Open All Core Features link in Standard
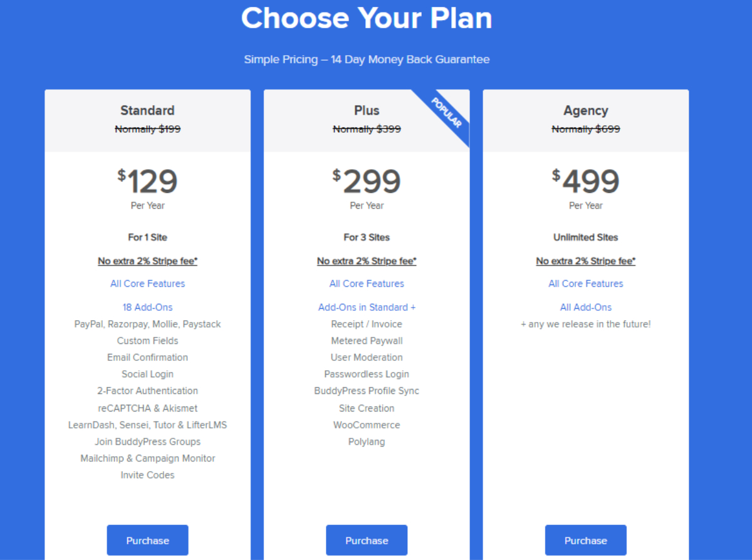The height and width of the screenshot is (560, 752). (147, 284)
